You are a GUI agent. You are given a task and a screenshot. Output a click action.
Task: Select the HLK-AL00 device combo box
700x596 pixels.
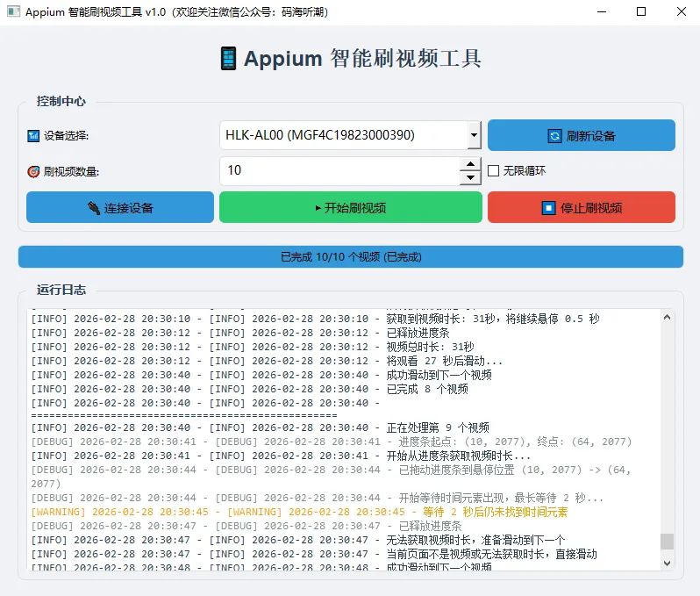point(350,135)
